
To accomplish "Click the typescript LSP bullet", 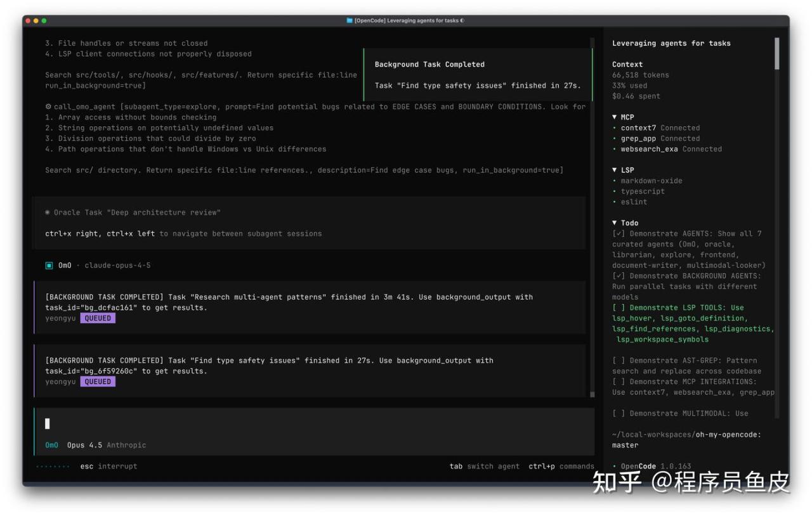I will 615,191.
